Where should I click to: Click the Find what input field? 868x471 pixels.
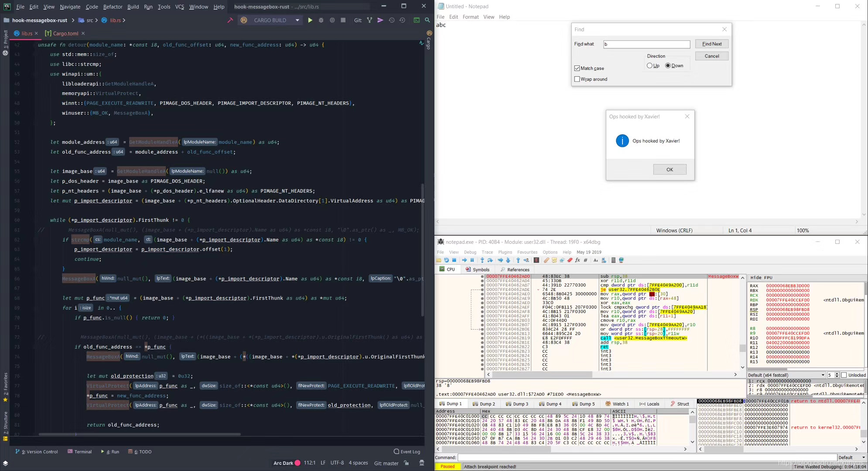point(646,44)
